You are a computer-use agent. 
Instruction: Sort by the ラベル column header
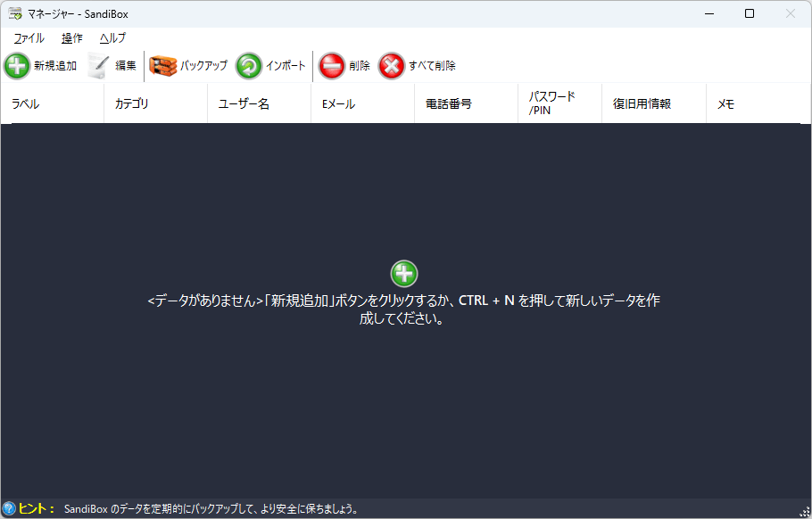click(53, 103)
